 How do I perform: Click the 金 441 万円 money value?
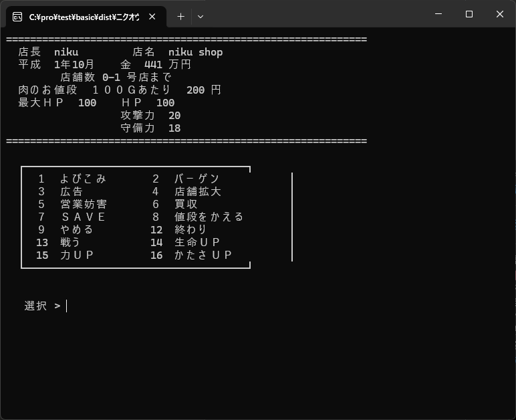click(x=156, y=64)
